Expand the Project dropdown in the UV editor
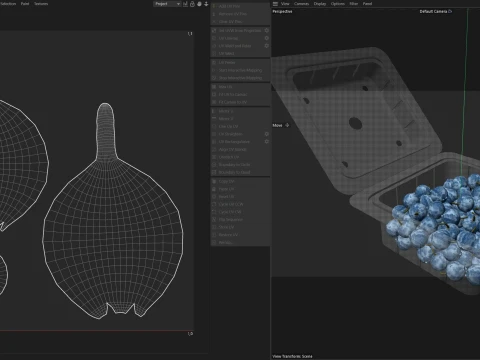The height and width of the screenshot is (360, 480). pyautogui.click(x=167, y=4)
